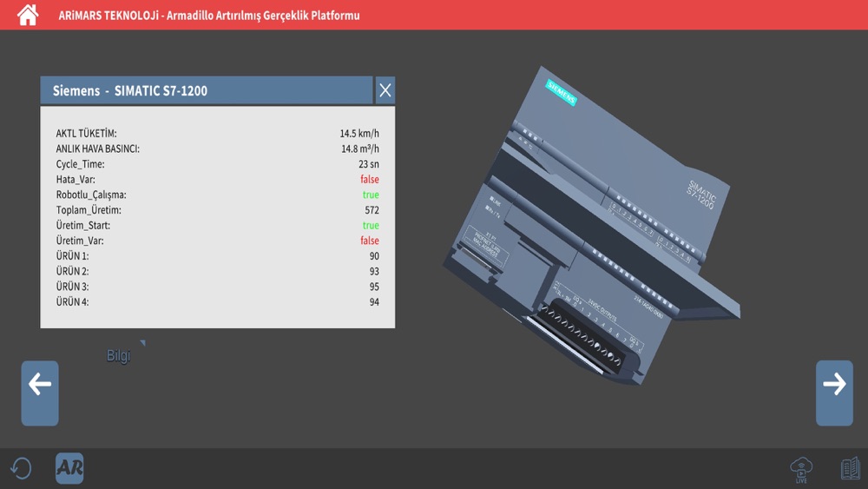Select the Hata_Var label
The height and width of the screenshot is (489, 868).
point(76,180)
